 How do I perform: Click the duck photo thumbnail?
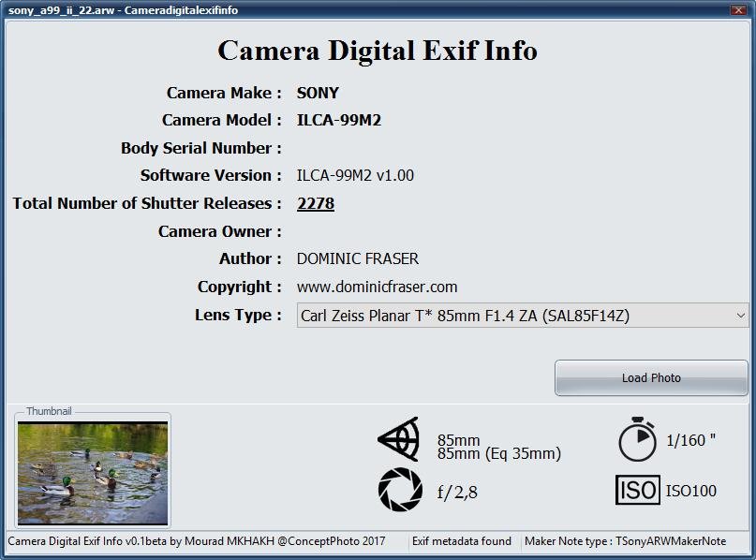click(93, 473)
